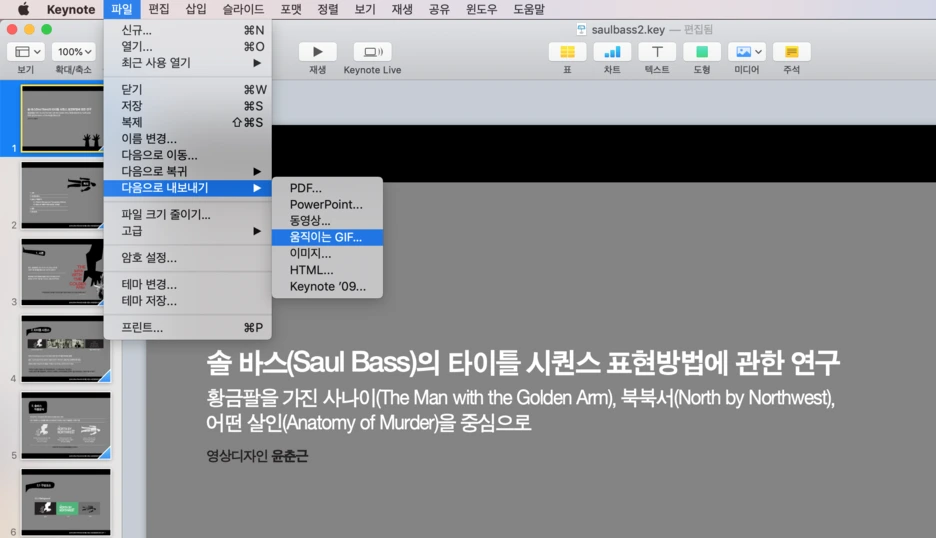Open the 재생 menu in menu bar
This screenshot has height=538, width=936.
(402, 9)
